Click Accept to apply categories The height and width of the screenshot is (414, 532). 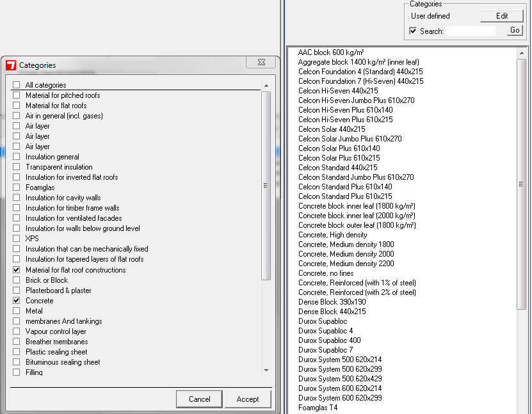[248, 399]
